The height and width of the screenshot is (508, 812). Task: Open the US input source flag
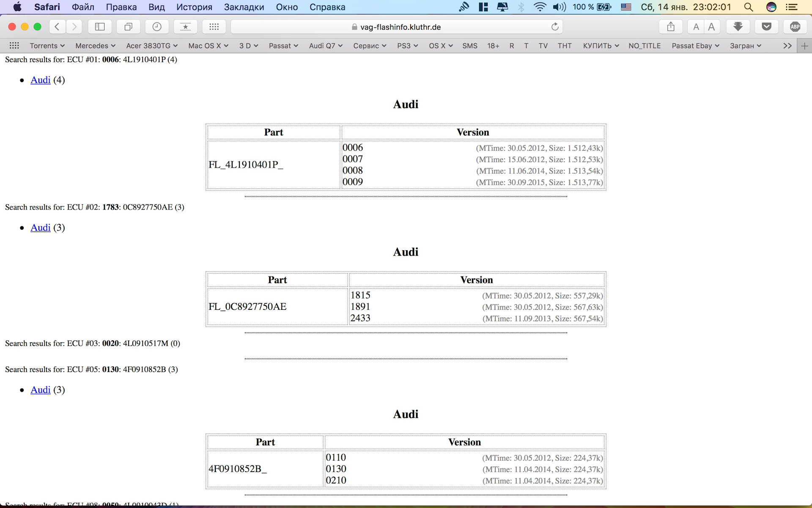click(626, 7)
